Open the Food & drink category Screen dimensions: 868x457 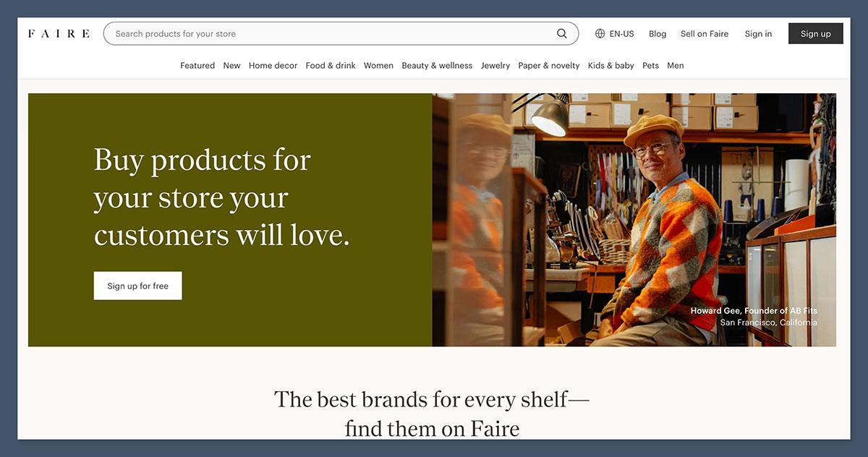tap(331, 66)
